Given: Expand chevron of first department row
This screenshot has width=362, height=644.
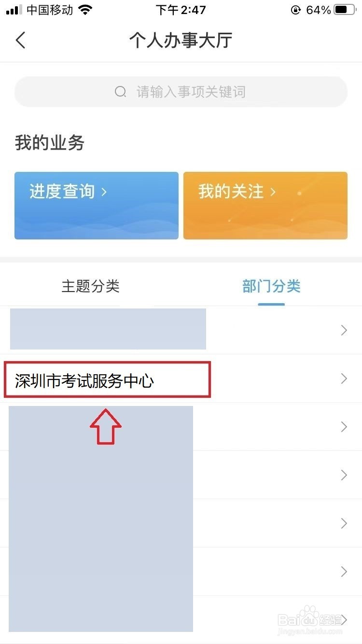Looking at the screenshot, I should [344, 330].
